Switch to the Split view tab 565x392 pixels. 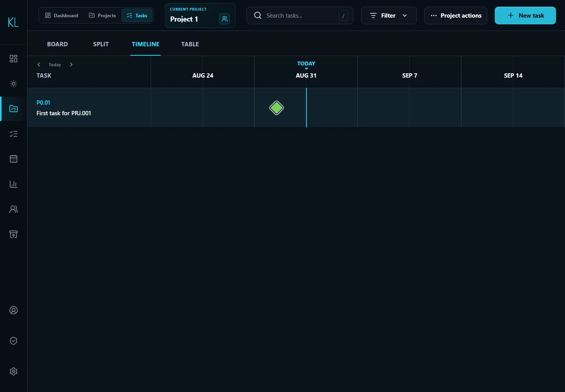pyautogui.click(x=101, y=44)
